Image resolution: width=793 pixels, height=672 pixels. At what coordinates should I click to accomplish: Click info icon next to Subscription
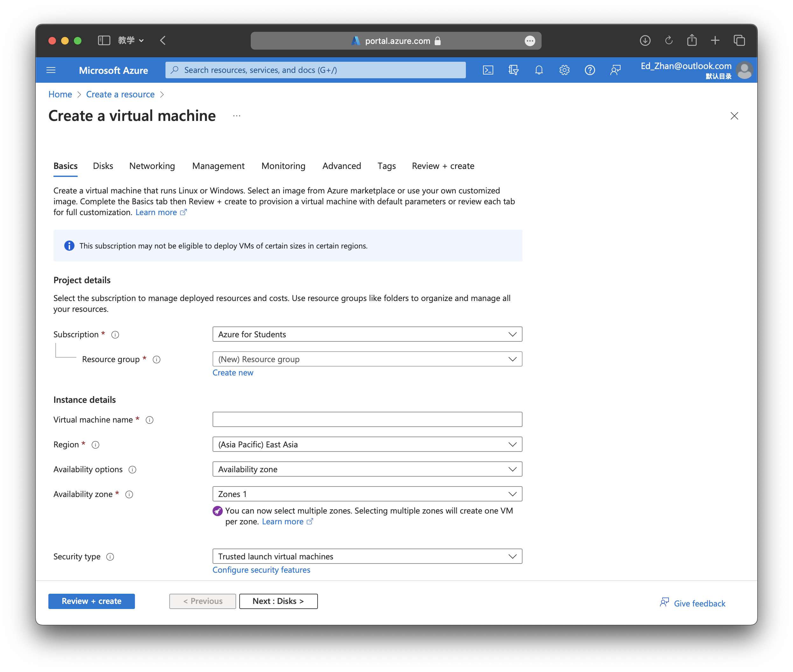click(x=115, y=335)
